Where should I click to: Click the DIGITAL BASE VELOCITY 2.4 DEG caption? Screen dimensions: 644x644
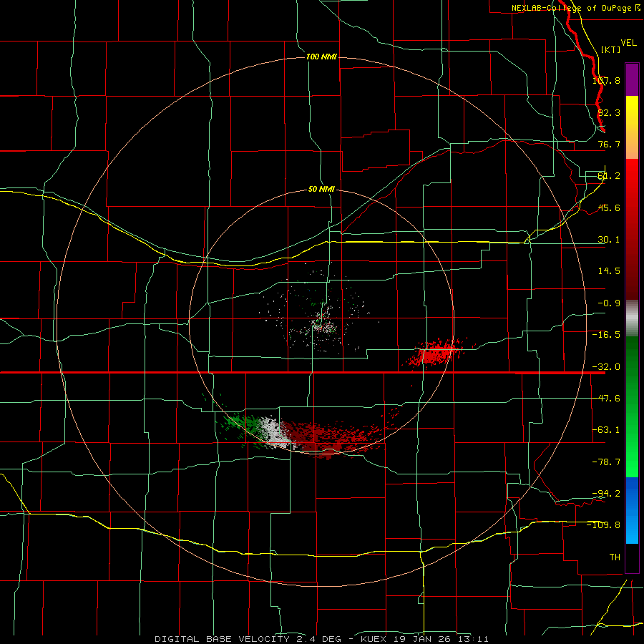pos(248,639)
